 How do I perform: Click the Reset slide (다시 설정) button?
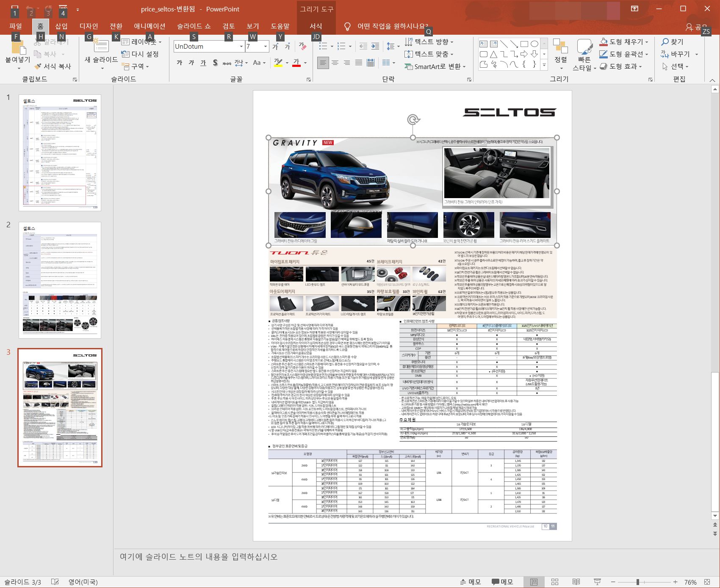[x=140, y=54]
